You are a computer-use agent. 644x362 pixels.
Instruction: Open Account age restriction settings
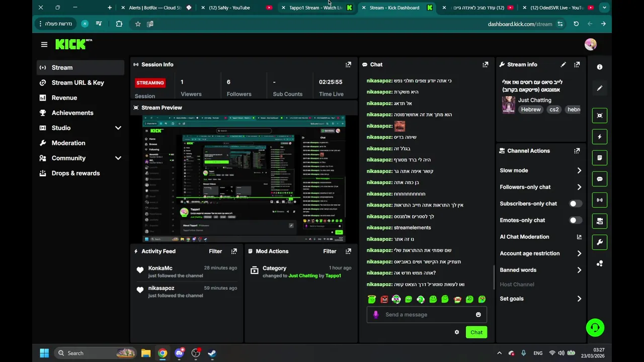tap(540, 253)
